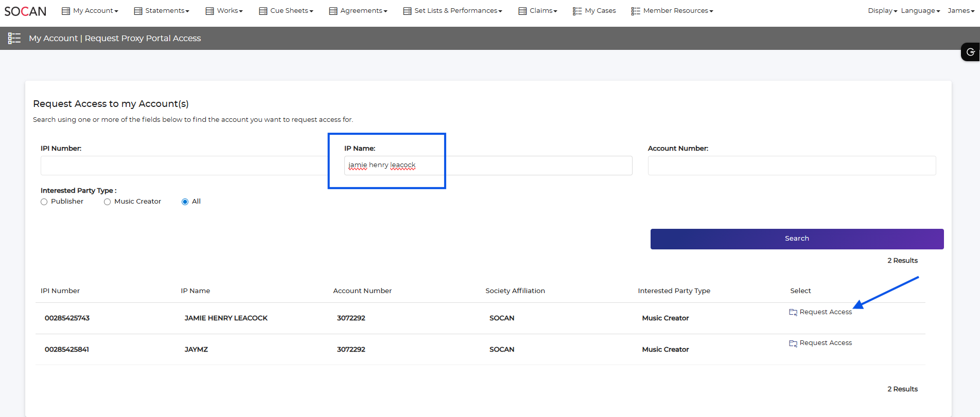Open the James user dropdown
Image resolution: width=980 pixels, height=417 pixels.
960,11
